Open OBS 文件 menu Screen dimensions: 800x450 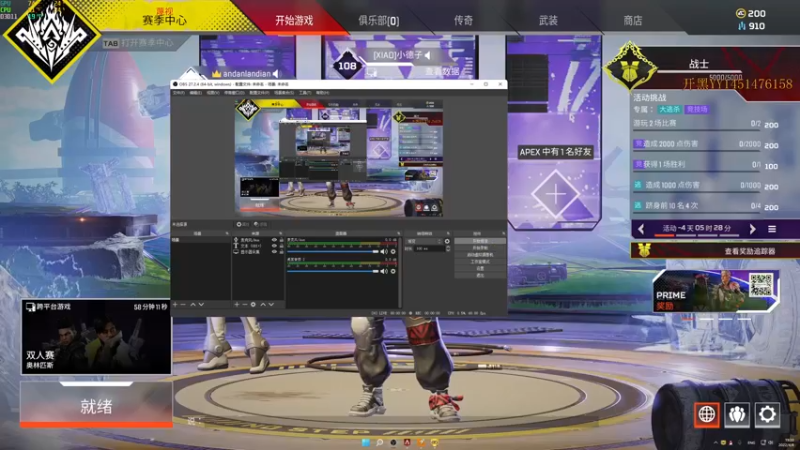(179, 93)
